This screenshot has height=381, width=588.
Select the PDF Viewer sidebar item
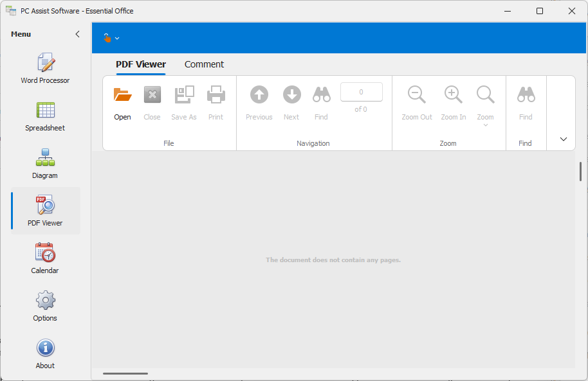tap(45, 211)
